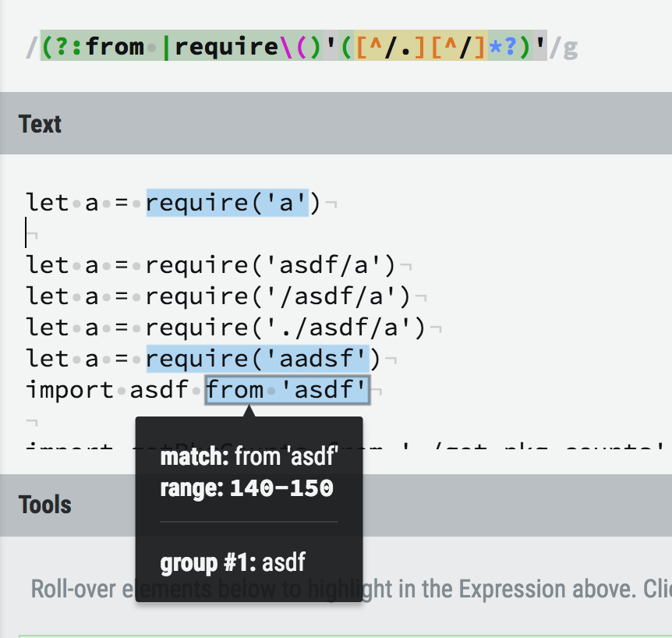672x638 pixels.
Task: Click the highlighted require('a' match
Action: [228, 203]
